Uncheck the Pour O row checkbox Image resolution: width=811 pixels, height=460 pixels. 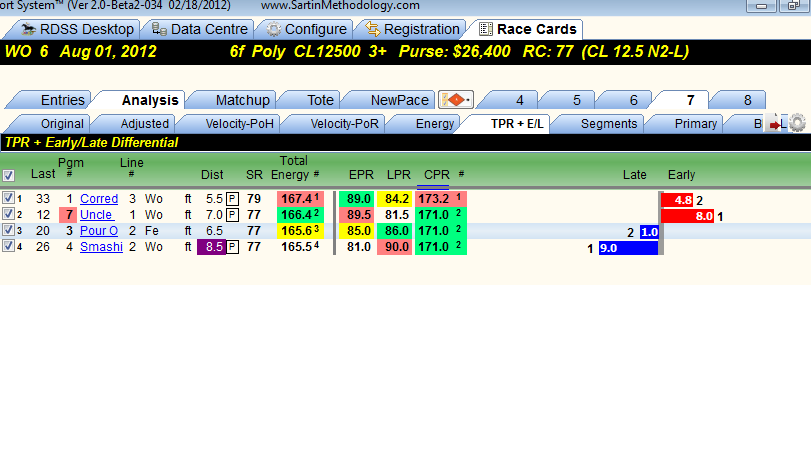click(8, 230)
